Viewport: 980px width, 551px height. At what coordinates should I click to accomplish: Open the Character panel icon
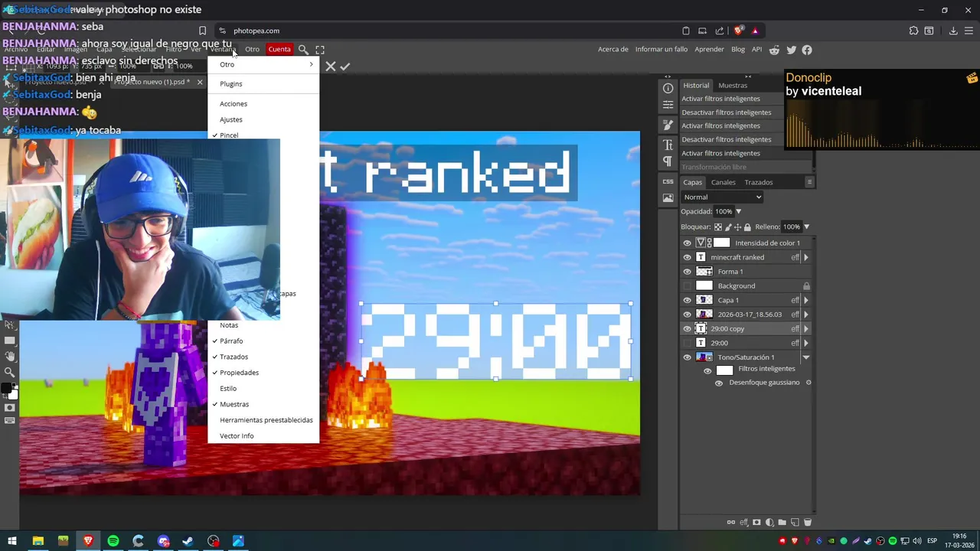point(668,145)
